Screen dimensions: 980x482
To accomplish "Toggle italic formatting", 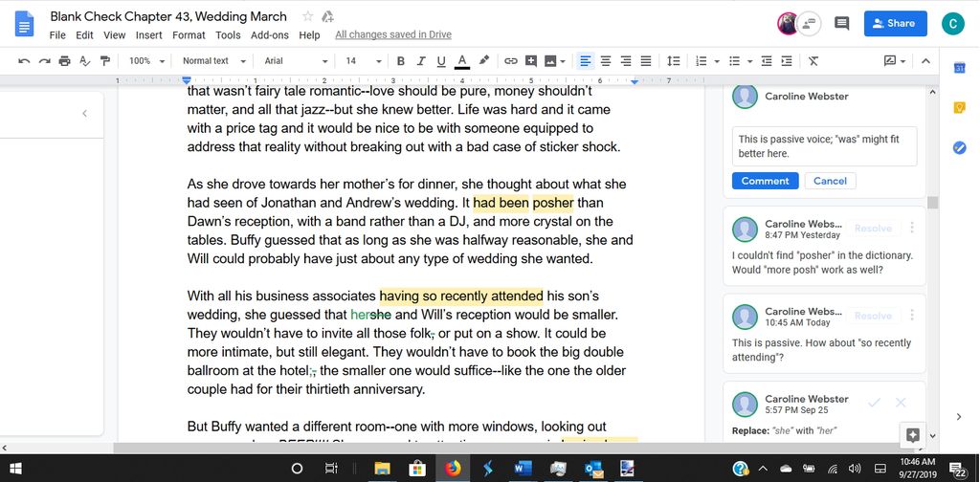I will coord(421,61).
